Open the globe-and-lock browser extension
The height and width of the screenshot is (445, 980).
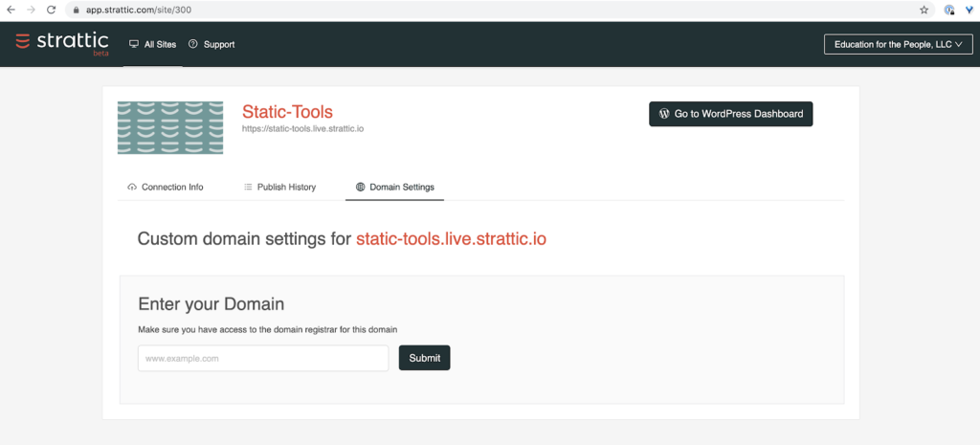(949, 10)
